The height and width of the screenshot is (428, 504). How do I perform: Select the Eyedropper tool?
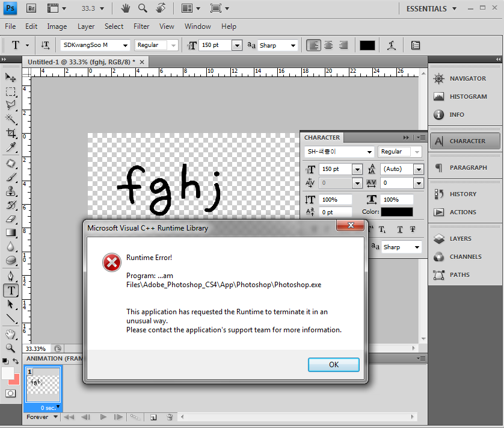pyautogui.click(x=10, y=147)
